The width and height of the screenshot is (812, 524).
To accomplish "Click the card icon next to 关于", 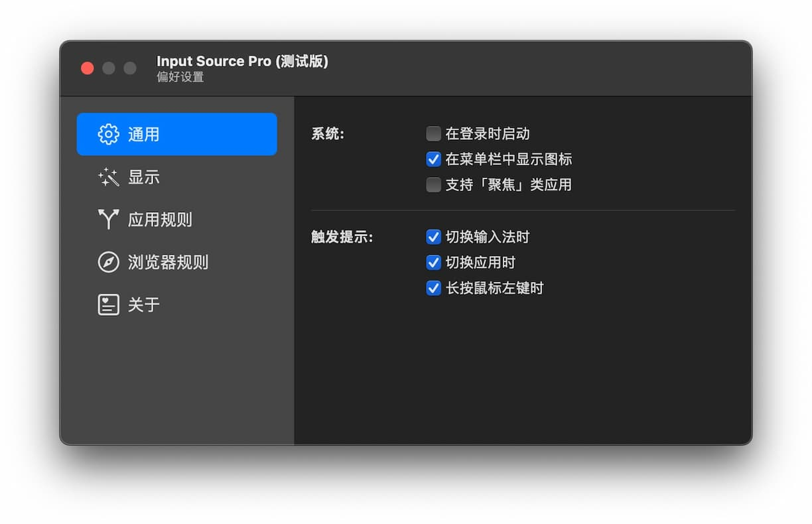I will click(107, 304).
